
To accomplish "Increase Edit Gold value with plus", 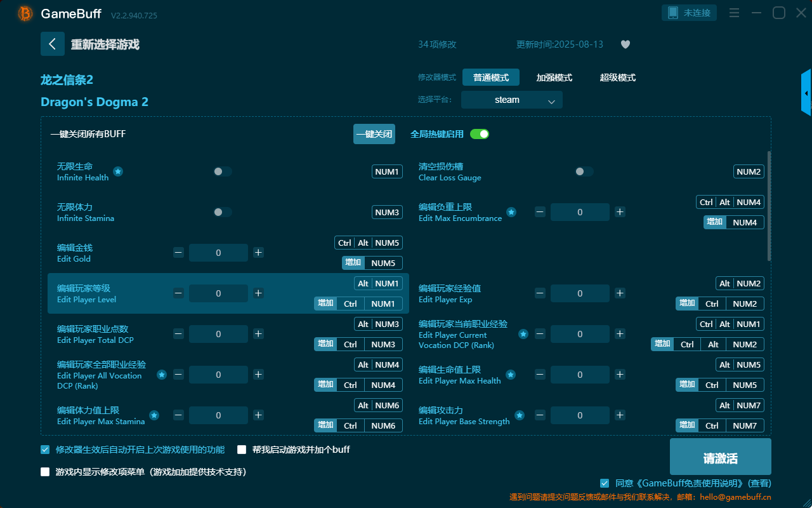I will [258, 253].
